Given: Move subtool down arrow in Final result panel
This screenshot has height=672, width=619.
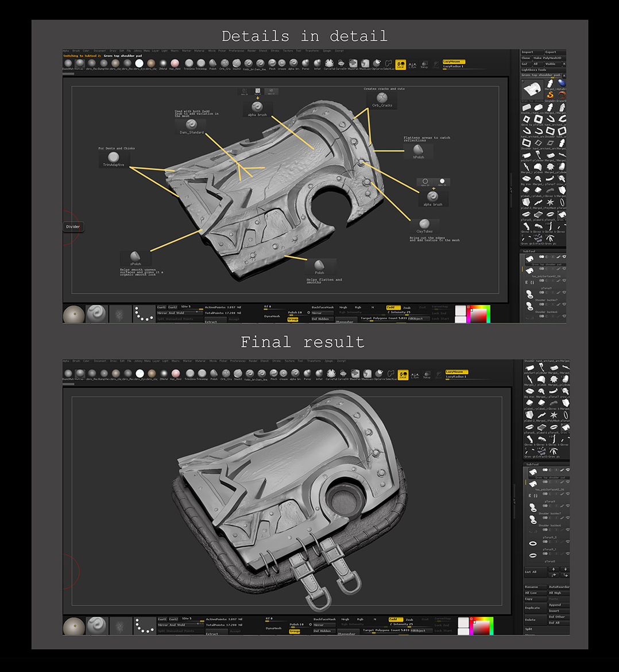Looking at the screenshot, I should tap(566, 569).
